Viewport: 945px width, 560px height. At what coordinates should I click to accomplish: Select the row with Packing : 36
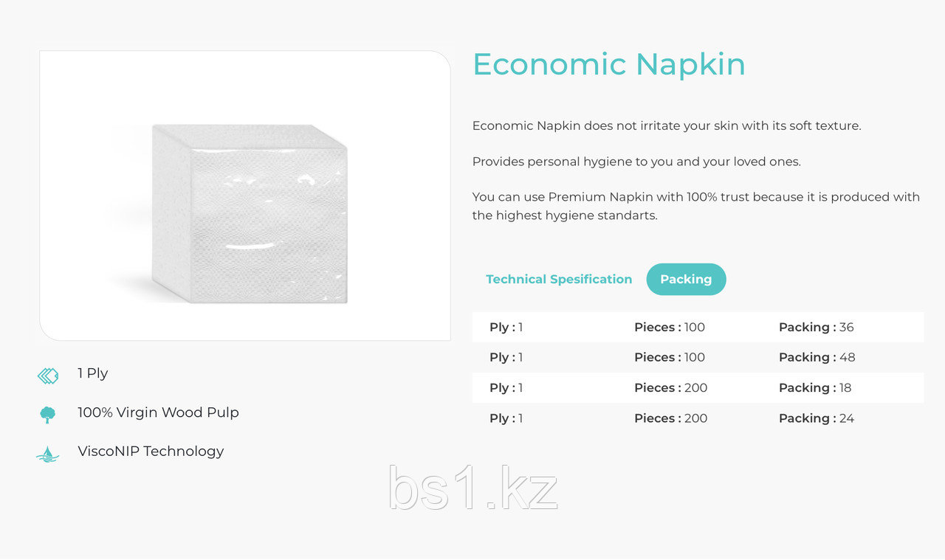pyautogui.click(x=698, y=327)
